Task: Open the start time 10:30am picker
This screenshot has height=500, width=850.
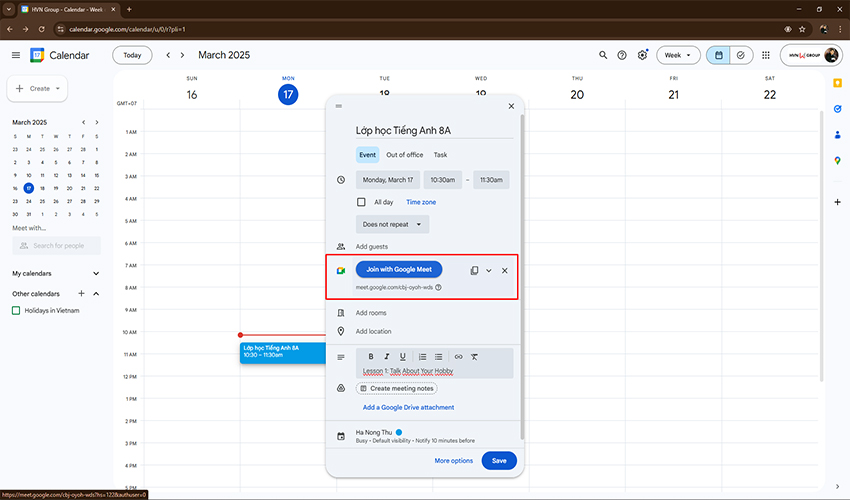Action: [443, 180]
